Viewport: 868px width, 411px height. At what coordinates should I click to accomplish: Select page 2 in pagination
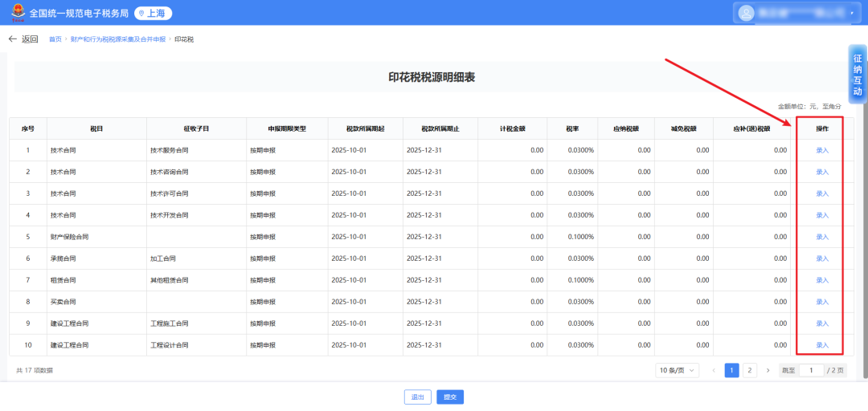(x=750, y=370)
